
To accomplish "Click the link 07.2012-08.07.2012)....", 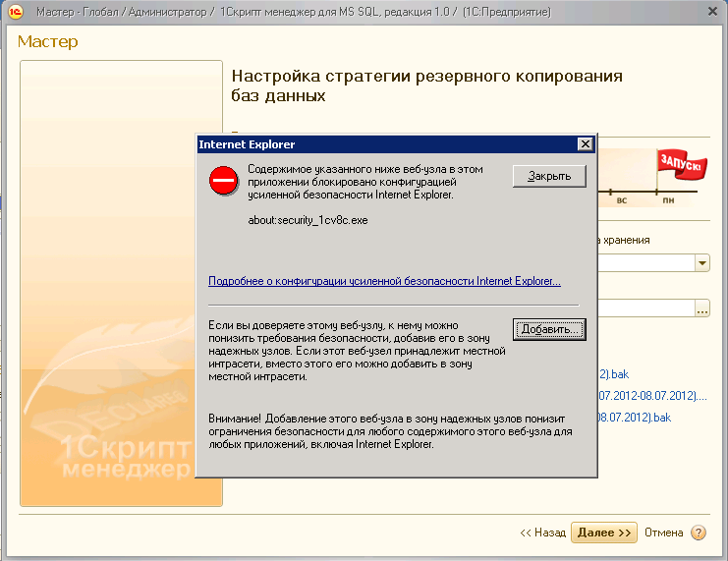I will pyautogui.click(x=652, y=396).
